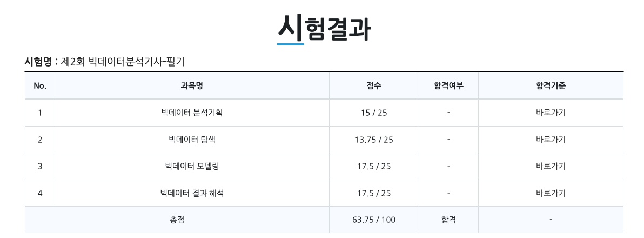644x238 pixels.
Task: Open 바로가기 link for 빅데이터 결과 해석 row
Action: click(x=551, y=193)
